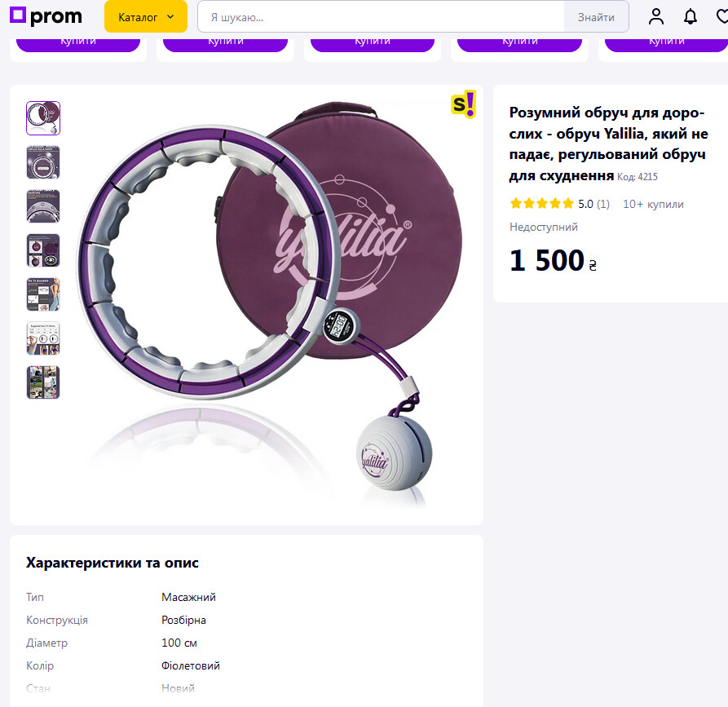728x707 pixels.
Task: Select the third product thumbnail
Action: point(43,206)
